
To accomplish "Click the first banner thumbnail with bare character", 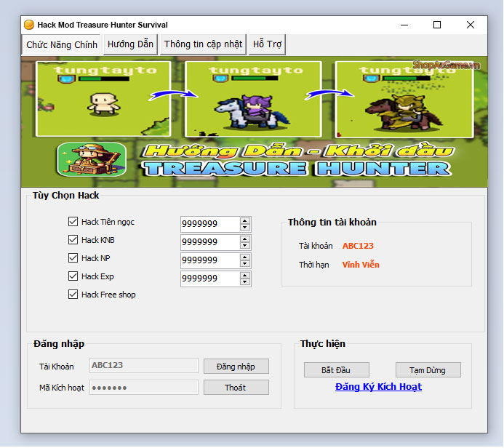I will (x=103, y=99).
